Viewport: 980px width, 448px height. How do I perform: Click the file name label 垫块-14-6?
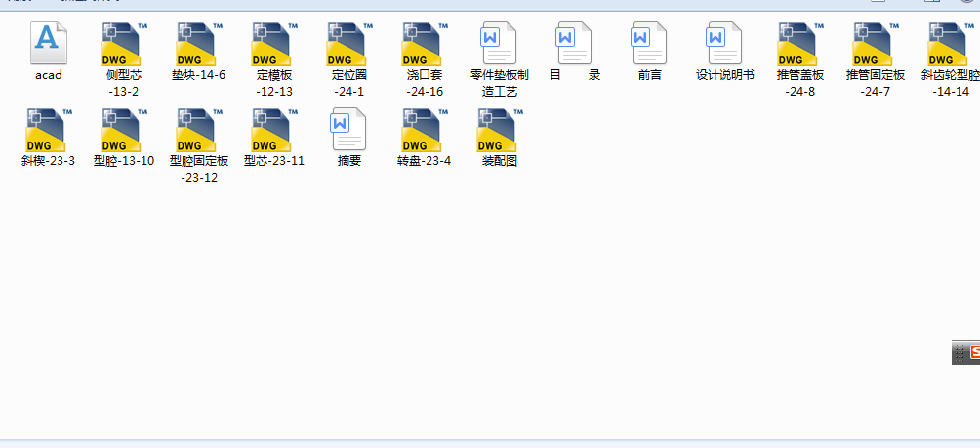click(198, 75)
